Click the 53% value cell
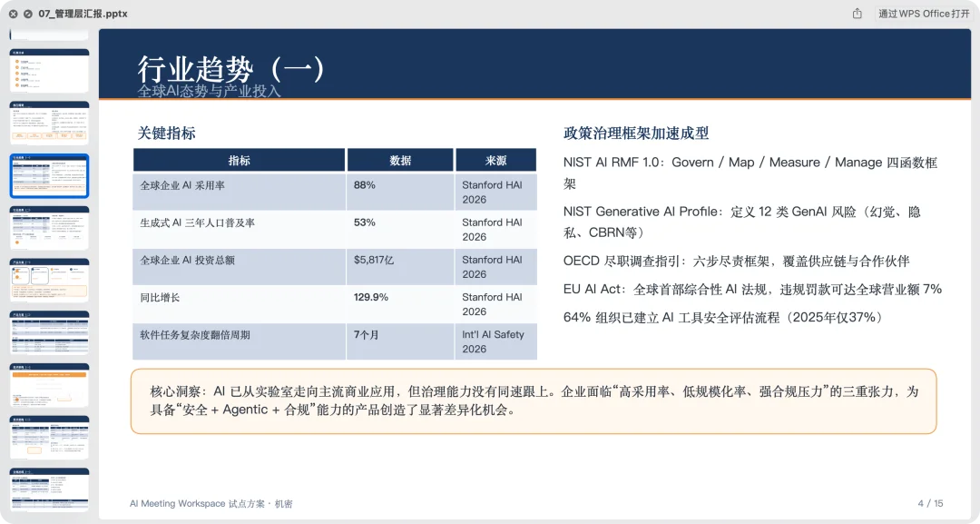The width and height of the screenshot is (980, 524). (x=400, y=229)
